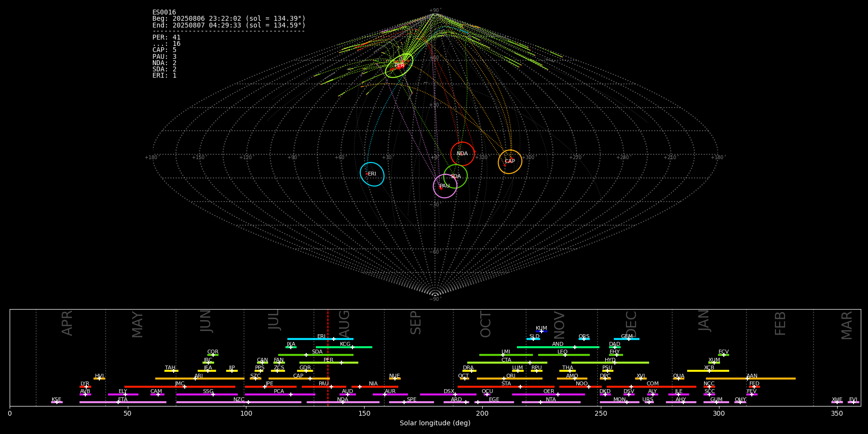868x434 pixels.
Task: Click the NZC shower bar in timeline
Action: pyautogui.click(x=239, y=402)
